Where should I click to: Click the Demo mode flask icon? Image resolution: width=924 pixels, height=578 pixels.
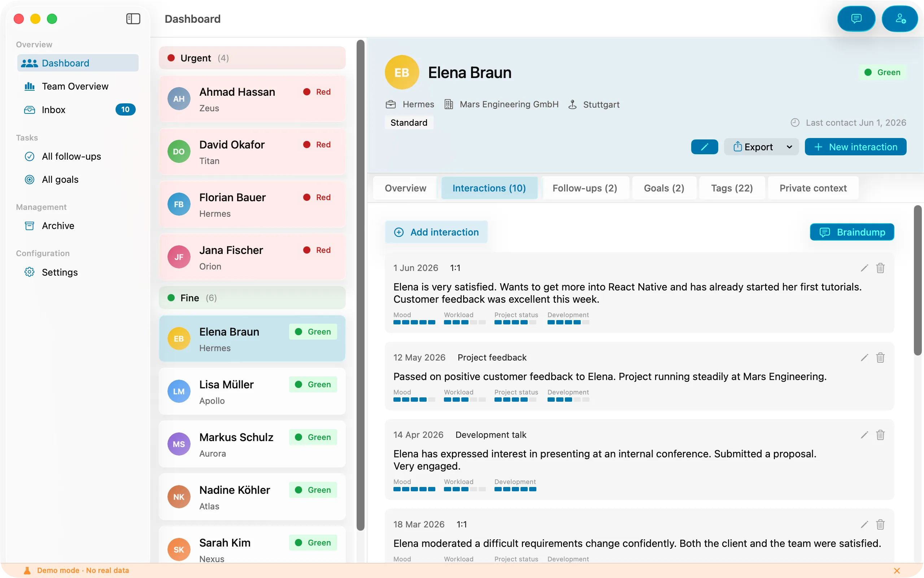tap(27, 570)
